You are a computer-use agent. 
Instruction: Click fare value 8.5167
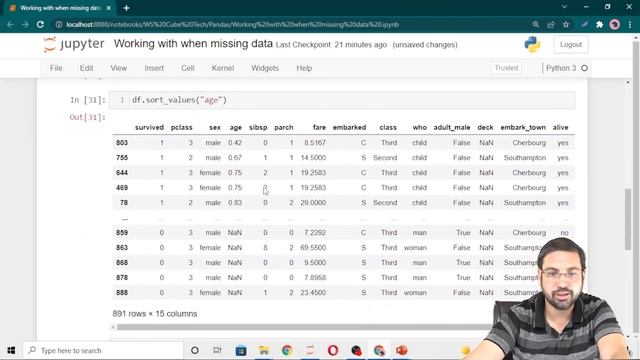click(x=315, y=143)
